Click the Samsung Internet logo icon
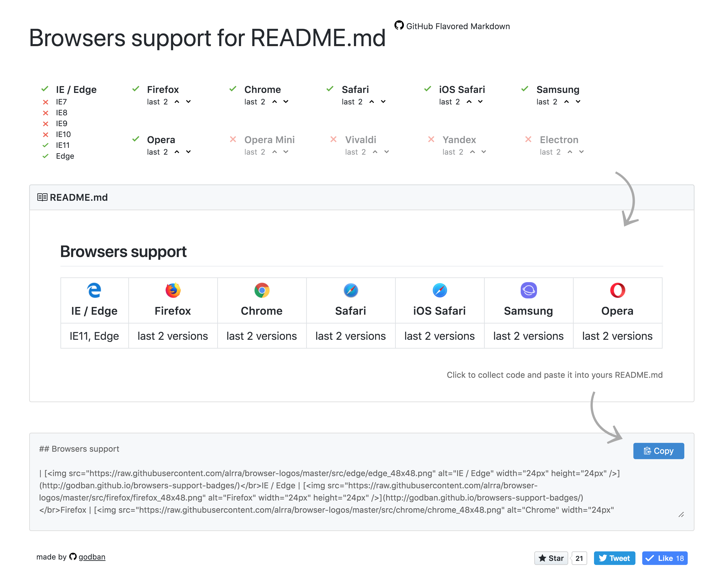This screenshot has width=723, height=588. (528, 290)
